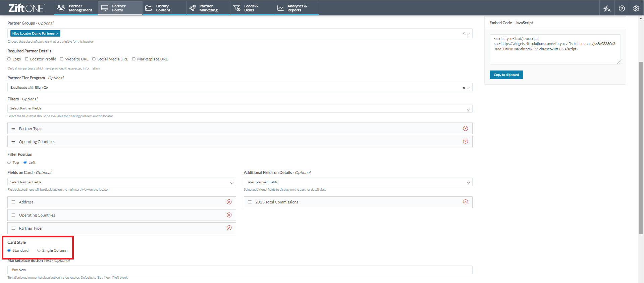Open the Analytics & Reports menu
This screenshot has height=283, width=644.
coord(297,8)
